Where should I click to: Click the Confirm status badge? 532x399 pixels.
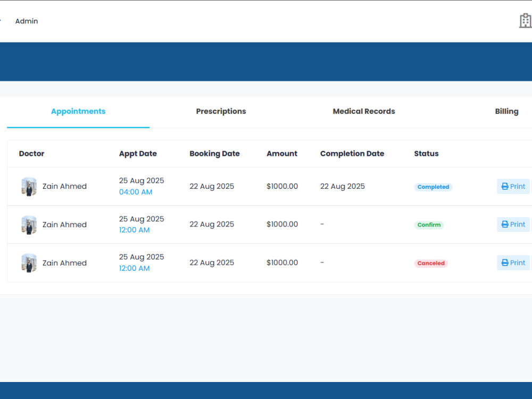click(x=429, y=225)
